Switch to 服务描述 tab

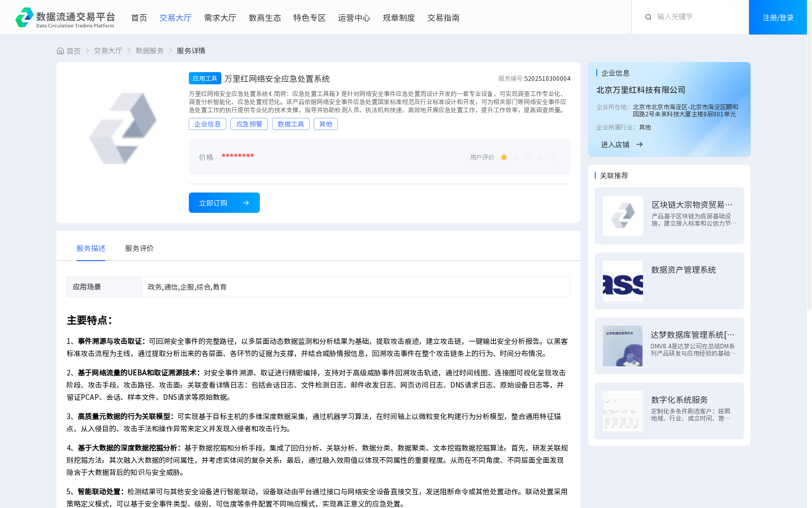click(x=91, y=248)
